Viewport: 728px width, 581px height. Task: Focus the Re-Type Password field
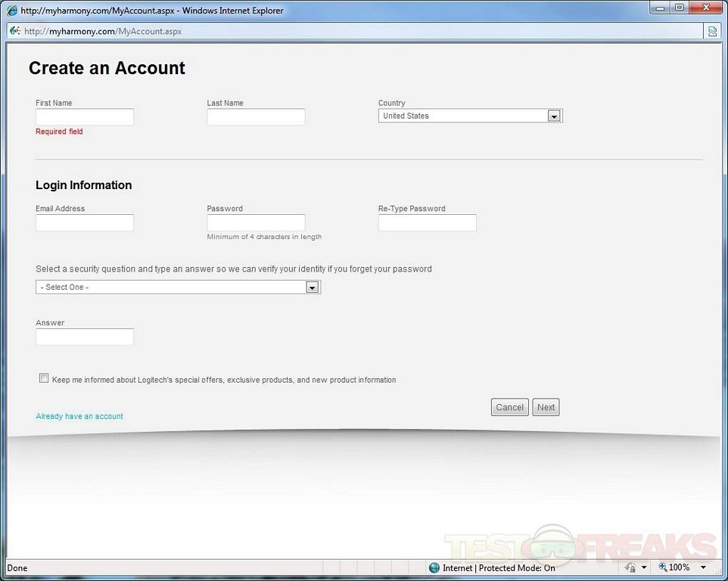(427, 222)
